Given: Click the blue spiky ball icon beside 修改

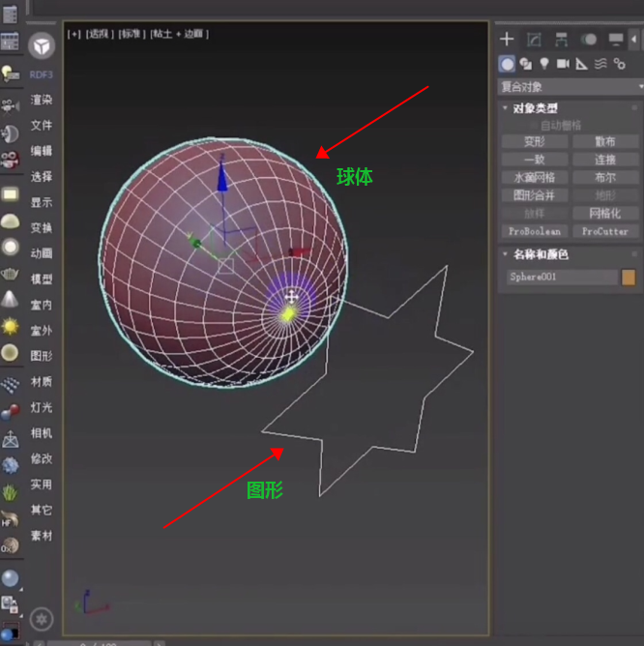Looking at the screenshot, I should [x=10, y=465].
